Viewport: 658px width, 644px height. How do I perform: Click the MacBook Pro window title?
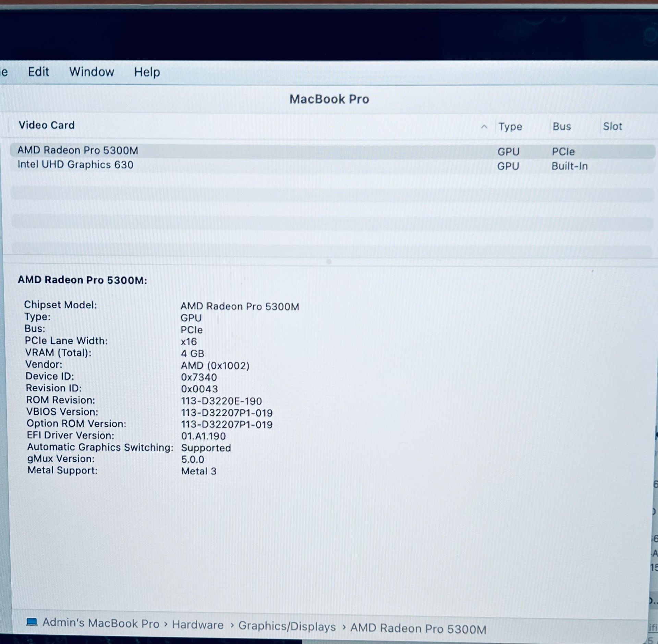[329, 99]
